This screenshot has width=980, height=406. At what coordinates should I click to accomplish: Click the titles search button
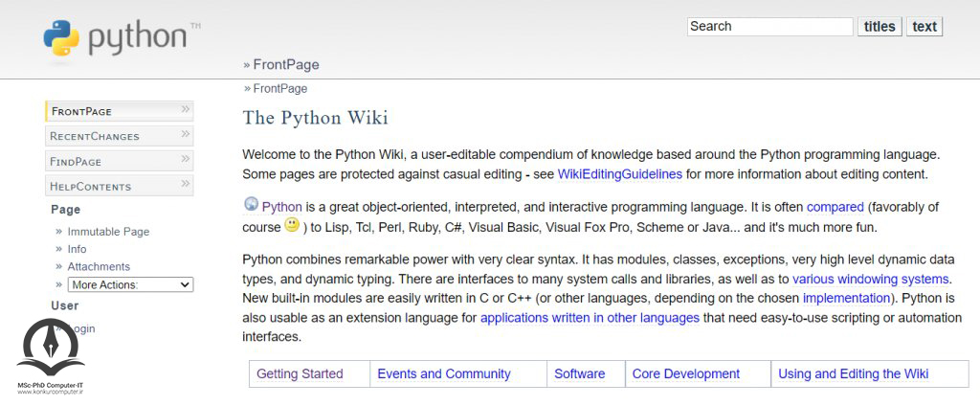pos(880,26)
